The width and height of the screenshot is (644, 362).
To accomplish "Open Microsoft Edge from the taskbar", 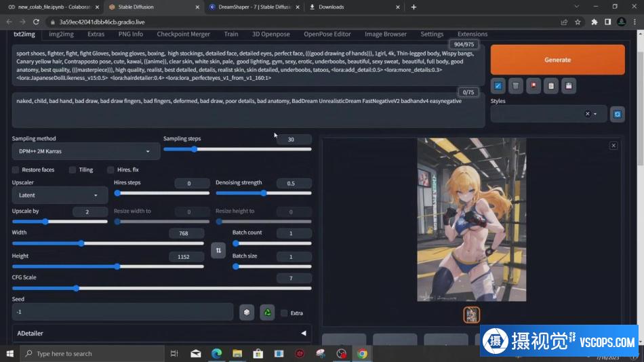I will (x=216, y=353).
